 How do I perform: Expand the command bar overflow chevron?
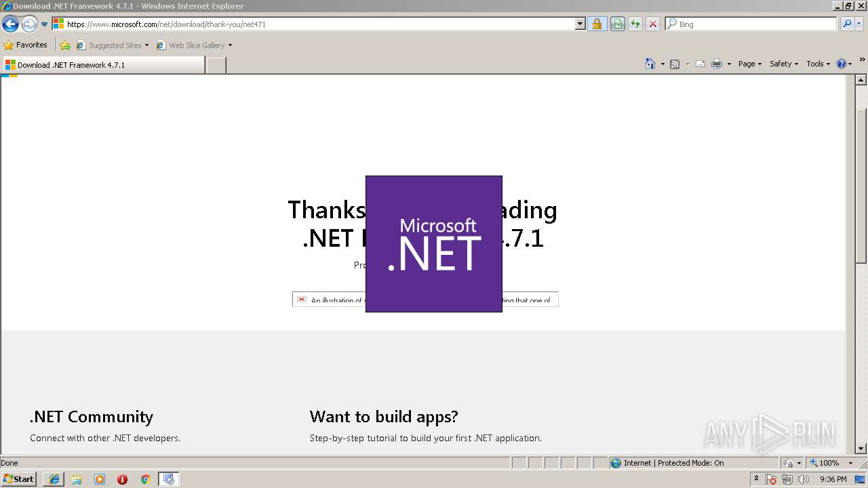[863, 60]
